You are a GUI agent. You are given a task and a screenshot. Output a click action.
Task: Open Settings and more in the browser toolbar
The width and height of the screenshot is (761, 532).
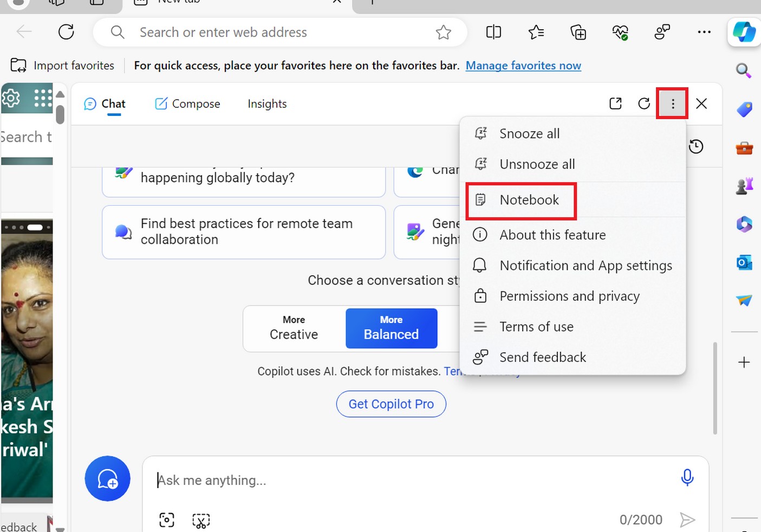pos(704,32)
